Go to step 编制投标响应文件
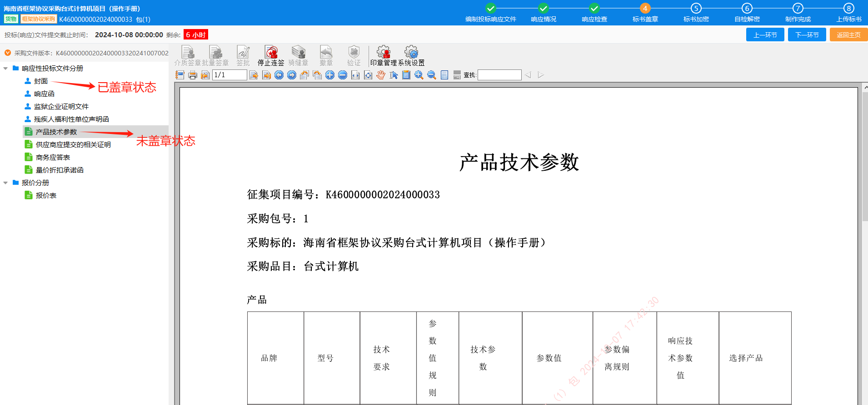The width and height of the screenshot is (868, 405). point(491,13)
